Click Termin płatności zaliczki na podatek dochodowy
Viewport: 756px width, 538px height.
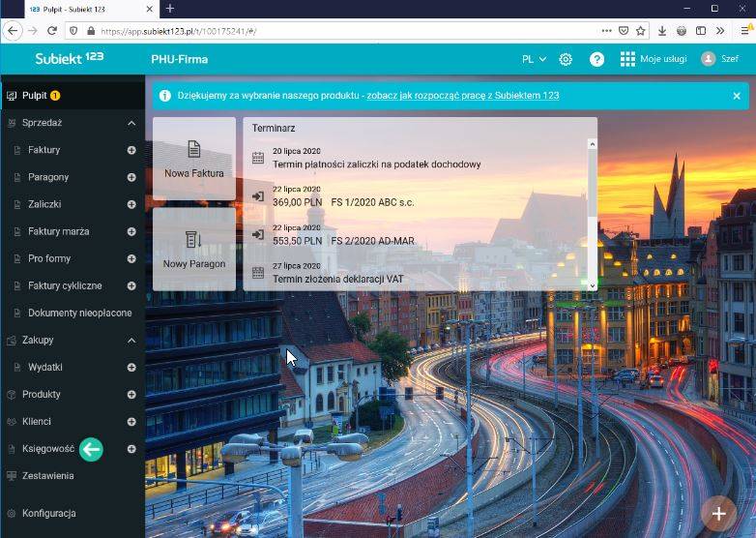point(377,164)
